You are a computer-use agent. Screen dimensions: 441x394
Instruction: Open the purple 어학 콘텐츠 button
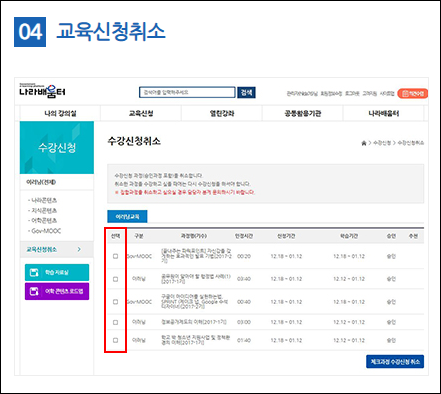[x=57, y=291]
